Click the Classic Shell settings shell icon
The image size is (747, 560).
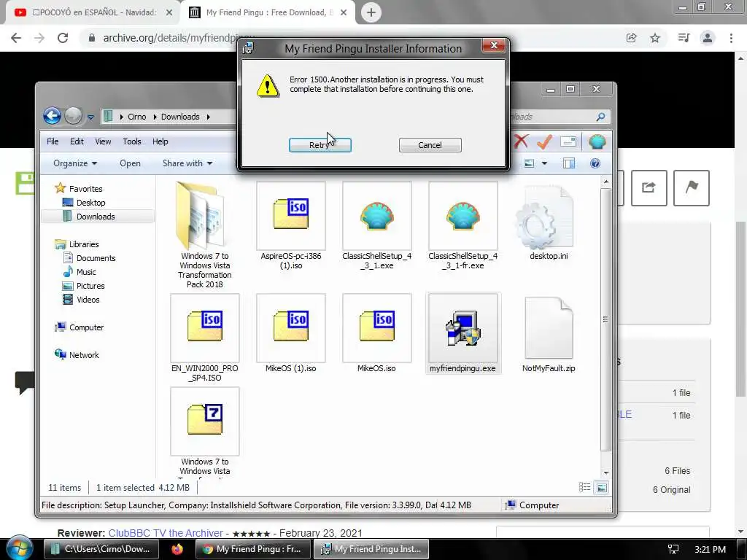tap(597, 141)
